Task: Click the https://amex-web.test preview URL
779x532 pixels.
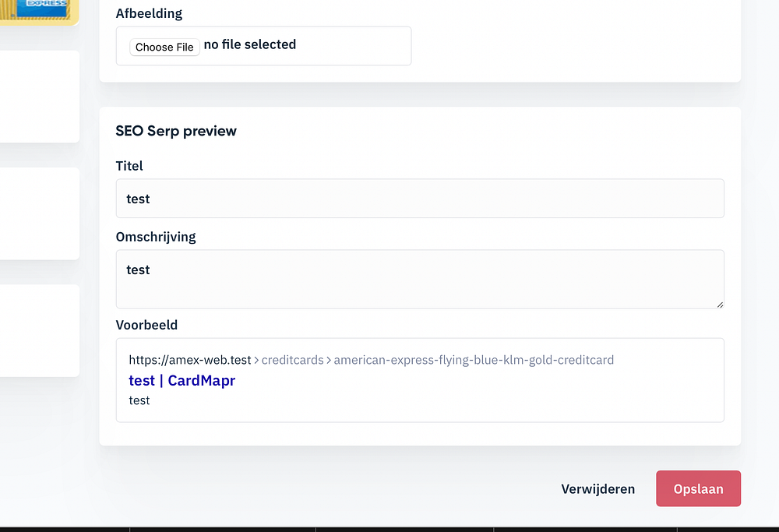Action: pos(190,360)
